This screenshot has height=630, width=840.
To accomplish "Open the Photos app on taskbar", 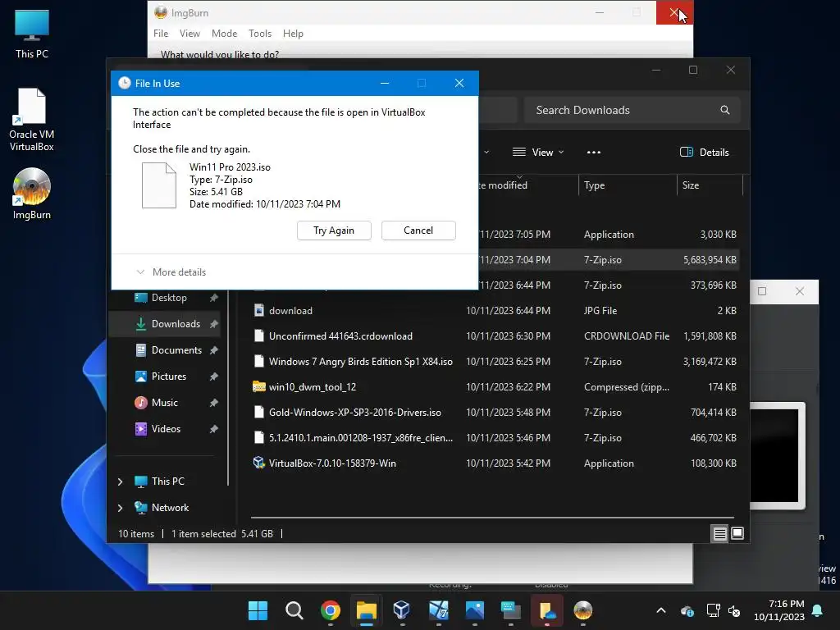I will coord(475,610).
